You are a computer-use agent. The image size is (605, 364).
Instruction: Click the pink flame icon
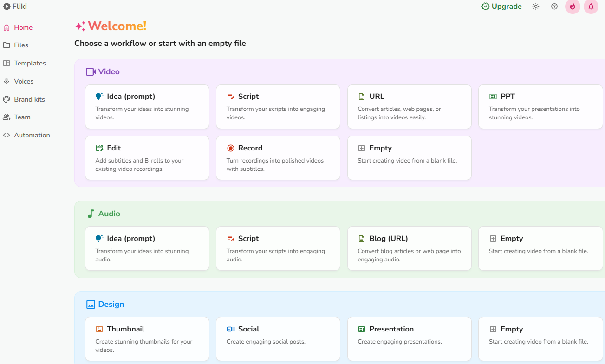tap(572, 6)
